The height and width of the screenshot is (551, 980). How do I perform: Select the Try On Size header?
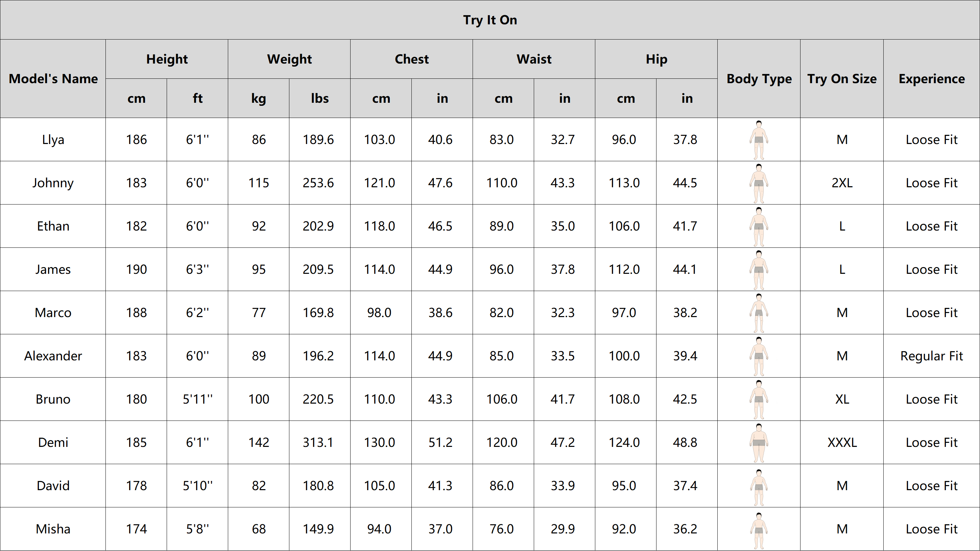coord(841,79)
